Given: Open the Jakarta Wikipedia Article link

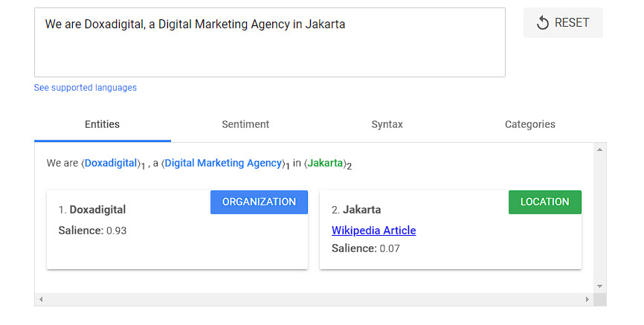Looking at the screenshot, I should click(374, 231).
